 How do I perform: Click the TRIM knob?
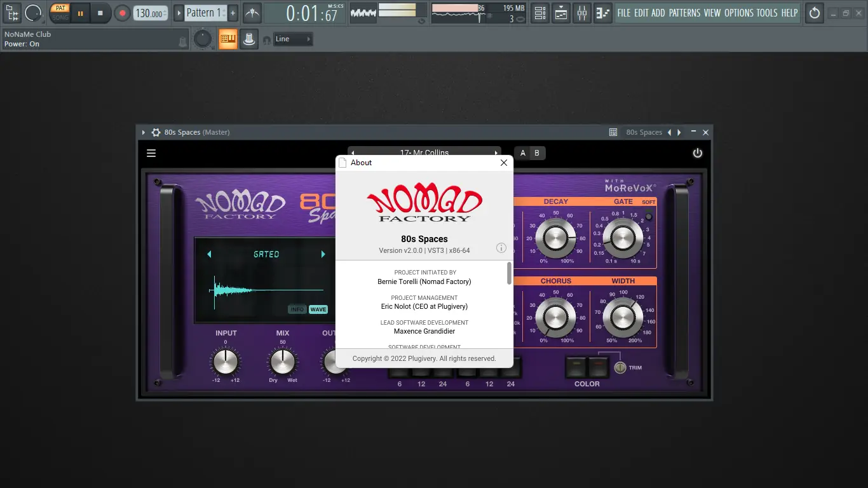620,367
